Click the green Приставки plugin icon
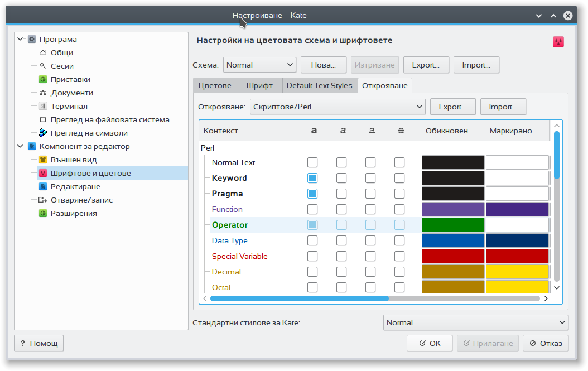This screenshot has width=588, height=371. tap(43, 79)
